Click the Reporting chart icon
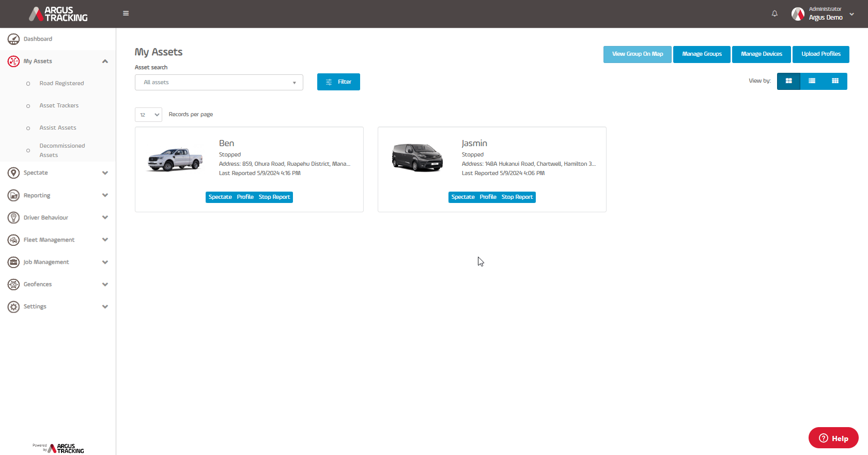The width and height of the screenshot is (868, 455). 13,195
